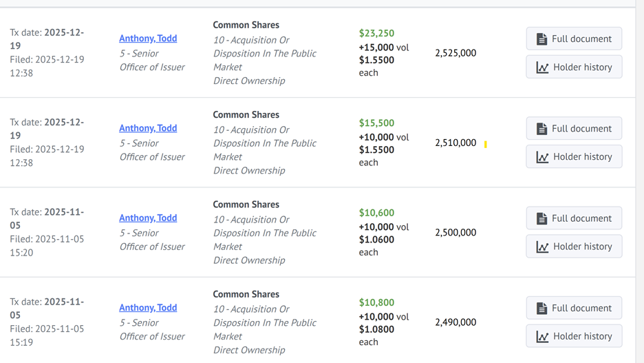This screenshot has width=644, height=363.
Task: Click the chart icon in the 2,525,000 balance row
Action: pyautogui.click(x=542, y=68)
